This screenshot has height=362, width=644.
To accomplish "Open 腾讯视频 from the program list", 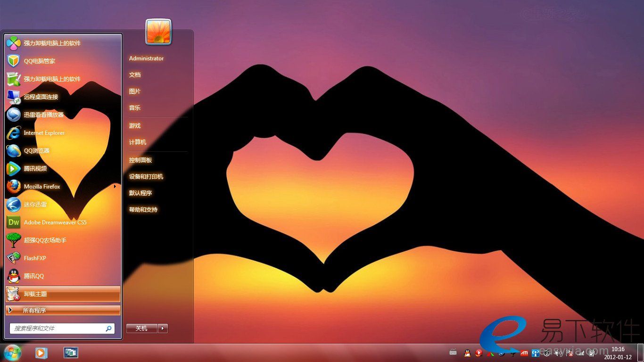I will pyautogui.click(x=63, y=169).
